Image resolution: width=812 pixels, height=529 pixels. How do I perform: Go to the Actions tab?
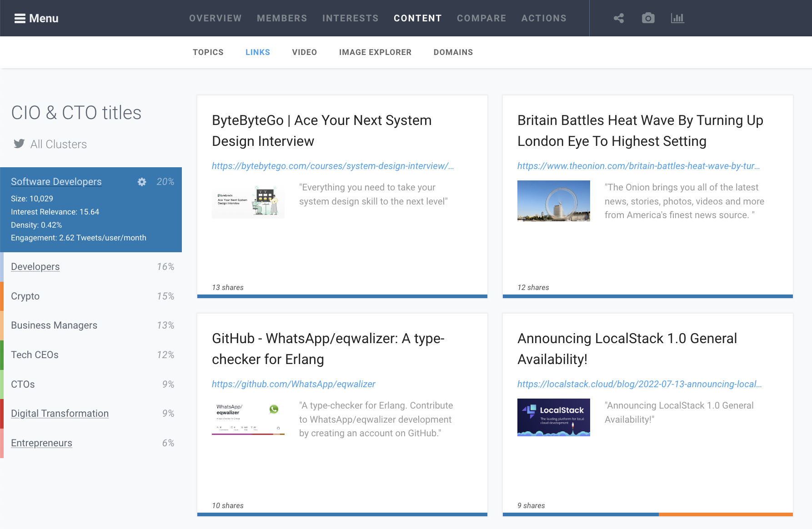tap(544, 18)
